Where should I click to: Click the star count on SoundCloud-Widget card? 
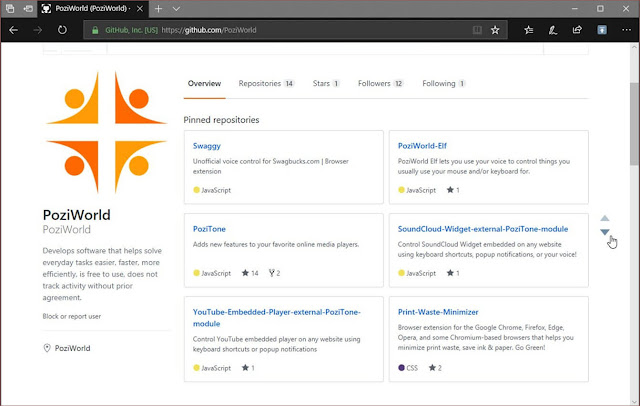pos(453,273)
